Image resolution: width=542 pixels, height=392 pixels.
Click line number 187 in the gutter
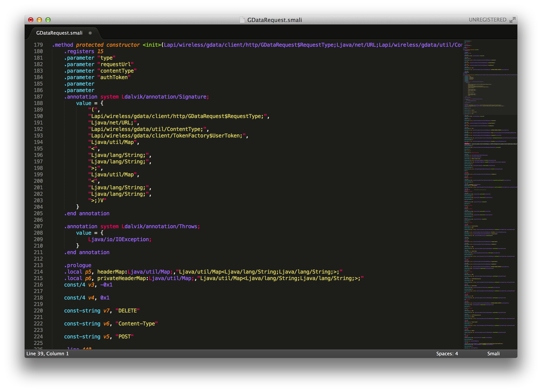(x=38, y=97)
